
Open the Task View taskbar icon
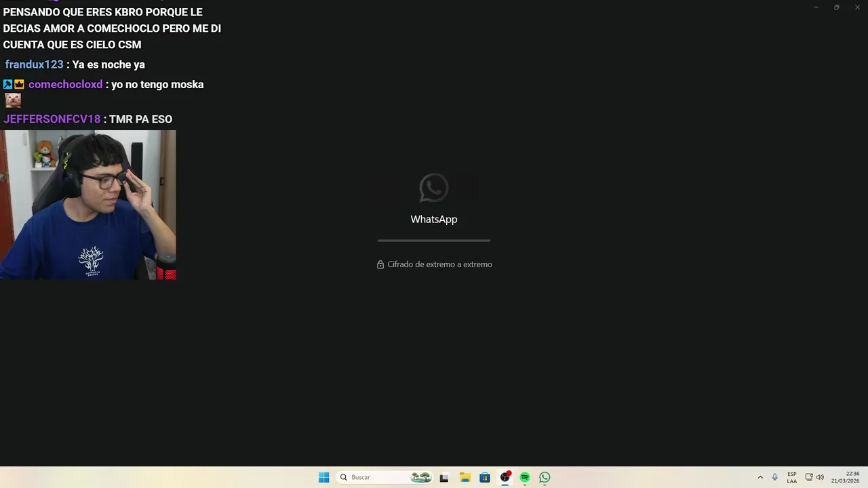coord(444,477)
